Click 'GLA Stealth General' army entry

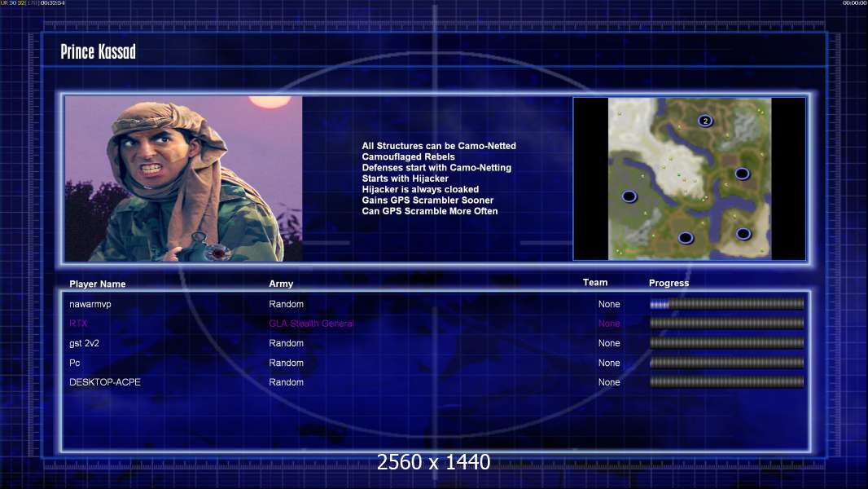pos(311,324)
